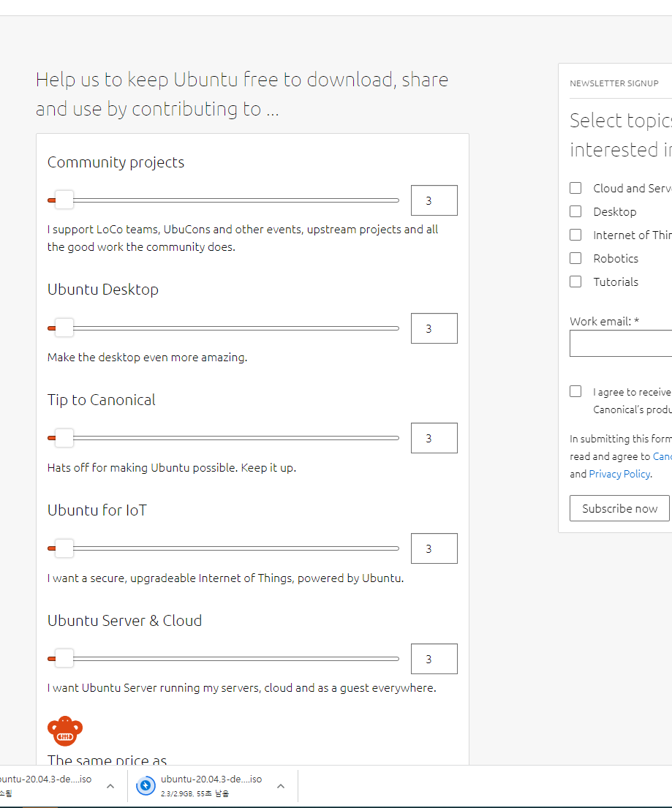Screen dimensions: 672x808
Task: Click the 'Ubuntu for IoT' heading text
Action: (x=97, y=510)
